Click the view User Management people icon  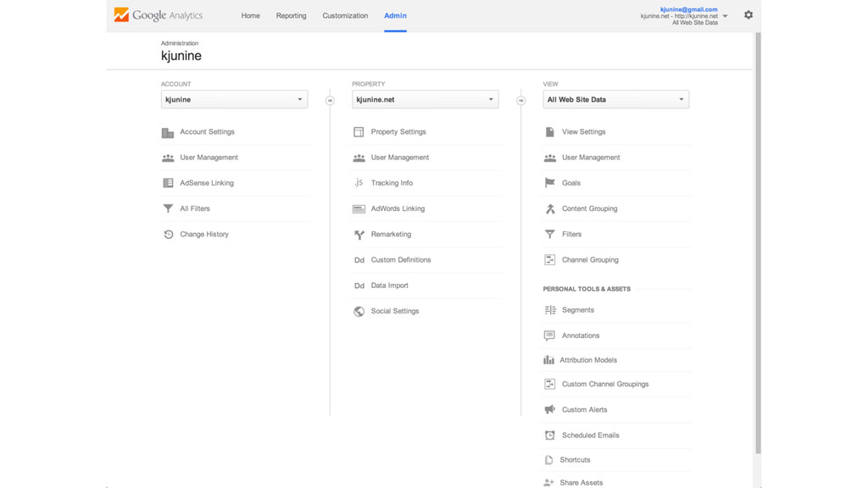(x=549, y=158)
